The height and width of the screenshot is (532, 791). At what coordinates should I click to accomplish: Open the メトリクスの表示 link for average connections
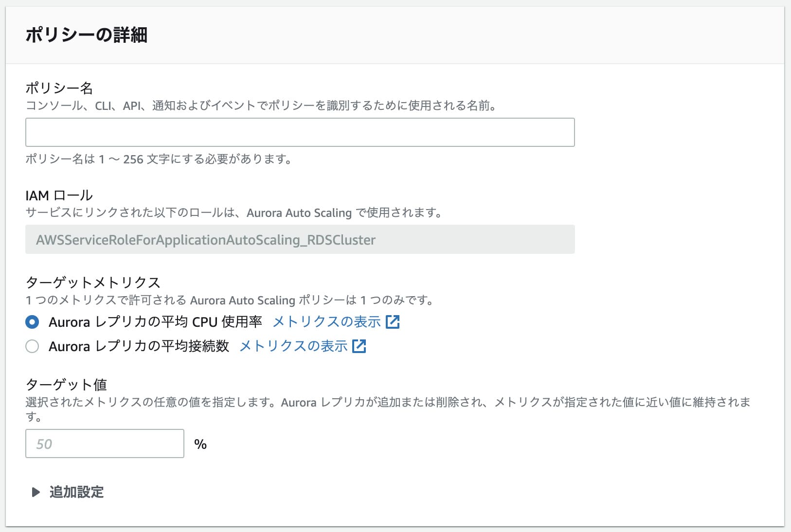pyautogui.click(x=293, y=346)
